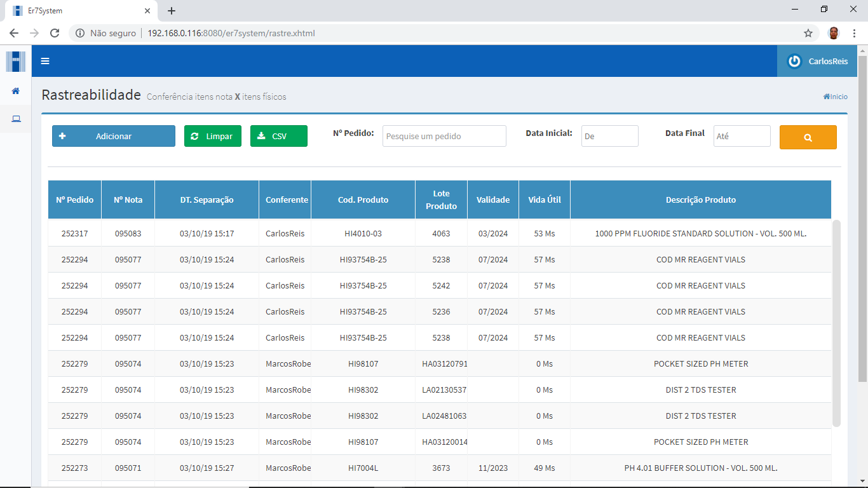Click note number 095071 cell
Image resolution: width=868 pixels, height=488 pixels.
coord(128,468)
